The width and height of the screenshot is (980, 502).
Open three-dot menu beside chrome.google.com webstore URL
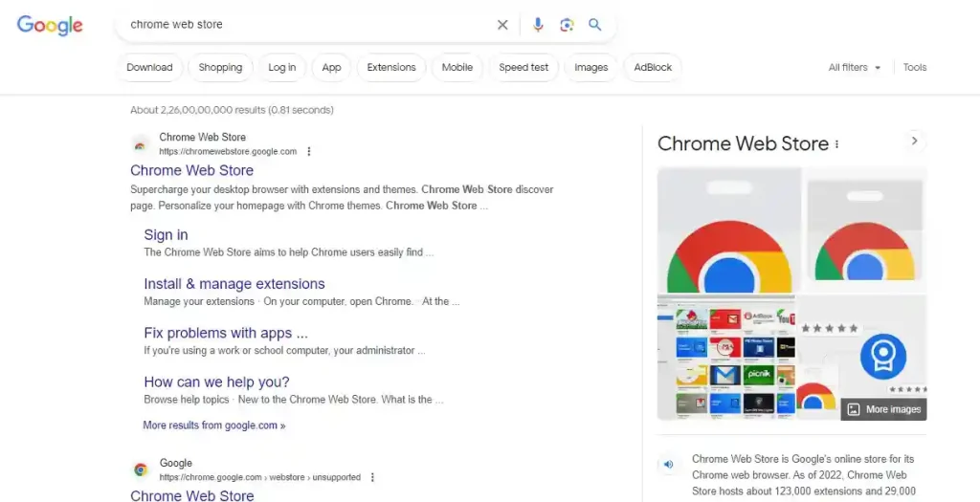(372, 478)
